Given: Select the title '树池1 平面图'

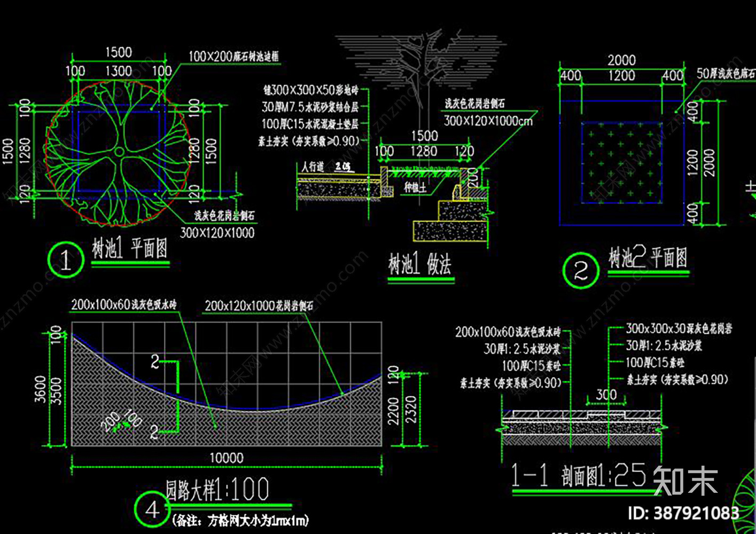Looking at the screenshot, I should coord(130,248).
